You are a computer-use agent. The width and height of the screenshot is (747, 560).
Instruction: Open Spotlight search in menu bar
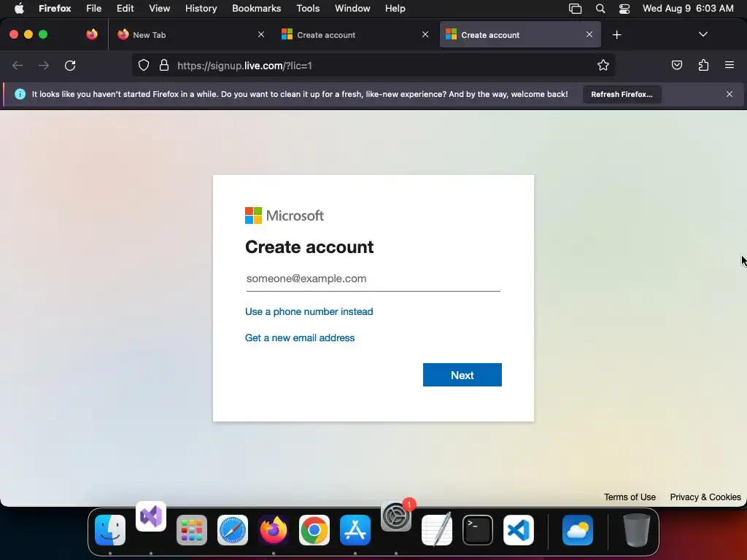point(600,8)
